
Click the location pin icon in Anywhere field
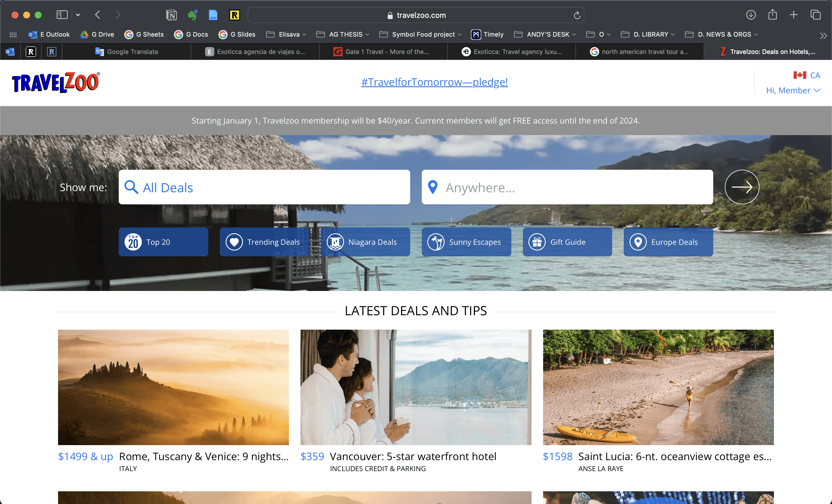[432, 187]
